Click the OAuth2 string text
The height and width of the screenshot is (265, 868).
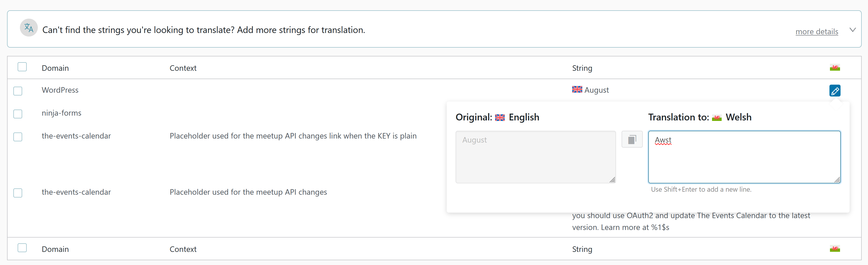coord(691,221)
